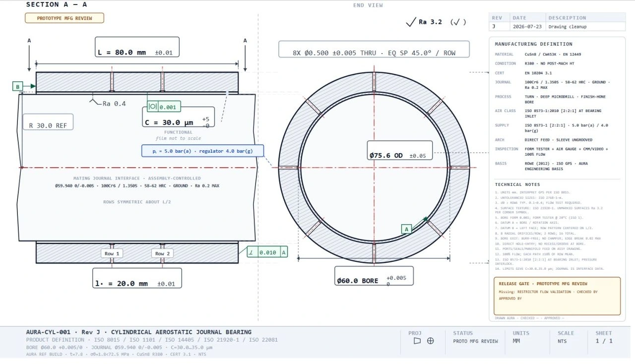The width and height of the screenshot is (635, 364).
Task: Click the Ø59.940 journal specification line
Action: point(137,186)
